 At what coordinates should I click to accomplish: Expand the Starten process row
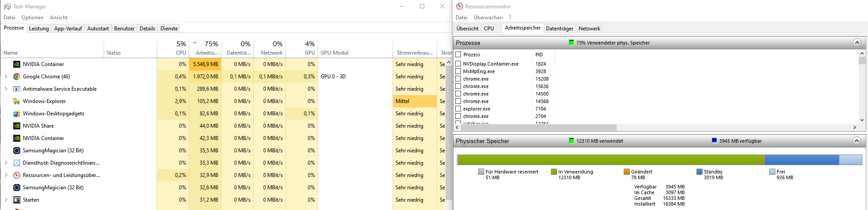tap(6, 200)
